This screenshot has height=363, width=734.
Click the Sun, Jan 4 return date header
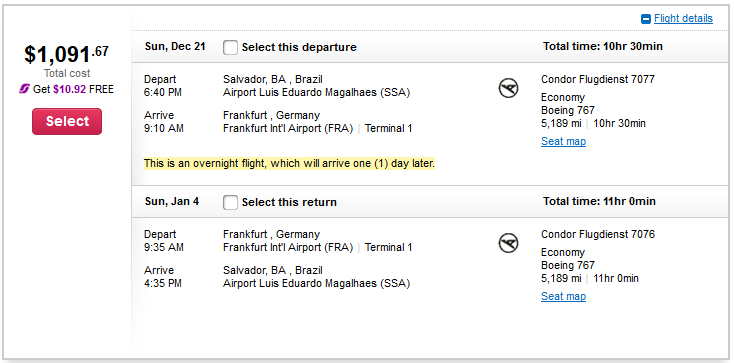click(172, 201)
